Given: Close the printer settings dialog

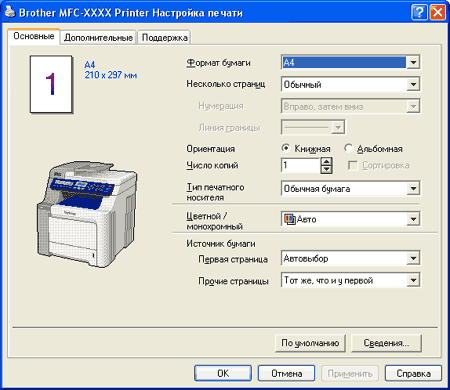Looking at the screenshot, I should coord(437,13).
